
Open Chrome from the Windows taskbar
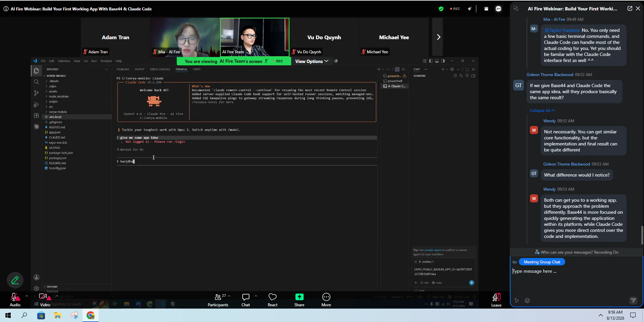(x=91, y=315)
